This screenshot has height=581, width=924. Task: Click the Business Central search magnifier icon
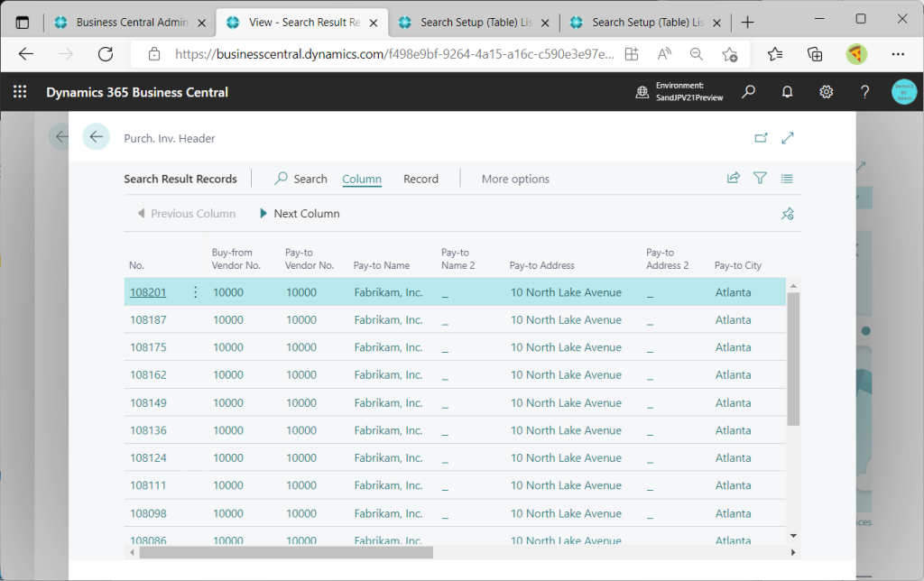[x=748, y=92]
